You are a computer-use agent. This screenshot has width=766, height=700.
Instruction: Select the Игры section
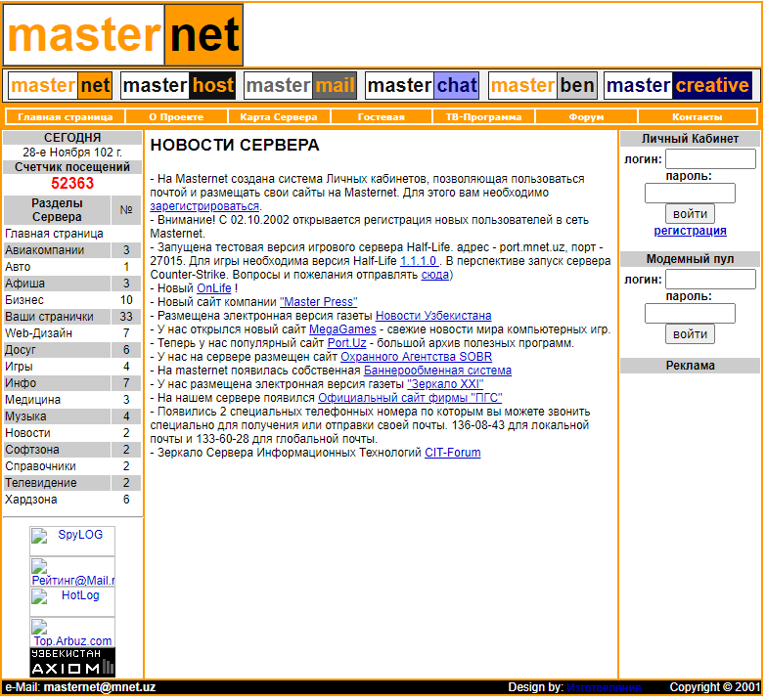pos(19,367)
